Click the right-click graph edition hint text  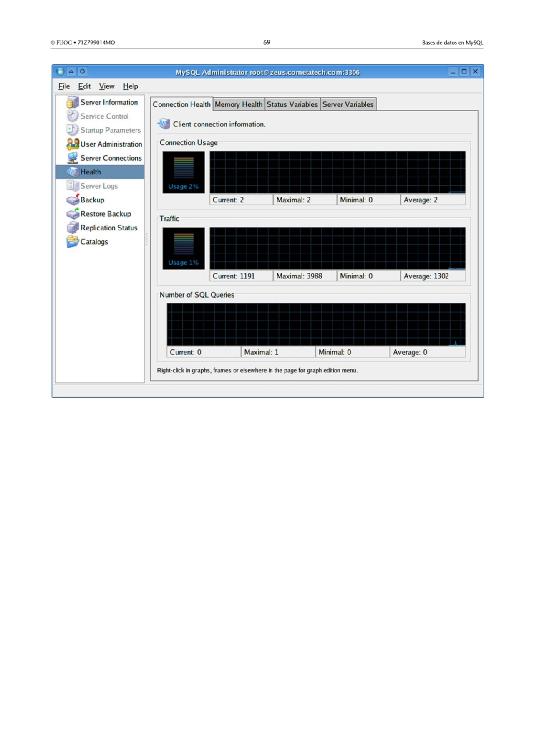coord(257,370)
